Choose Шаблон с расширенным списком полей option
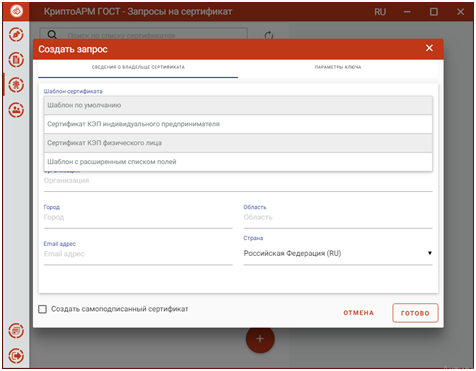This screenshot has width=476, height=371. [x=238, y=162]
